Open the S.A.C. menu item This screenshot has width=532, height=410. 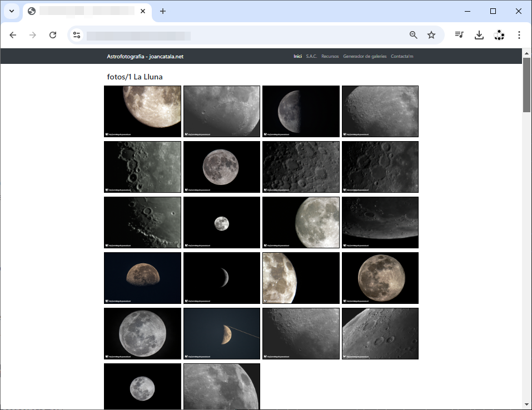pos(311,56)
